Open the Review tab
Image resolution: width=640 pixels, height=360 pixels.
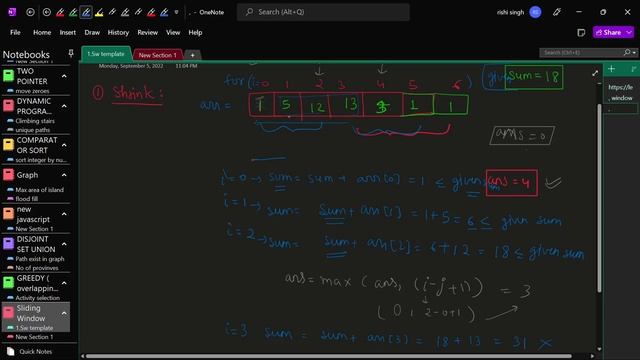(x=147, y=33)
